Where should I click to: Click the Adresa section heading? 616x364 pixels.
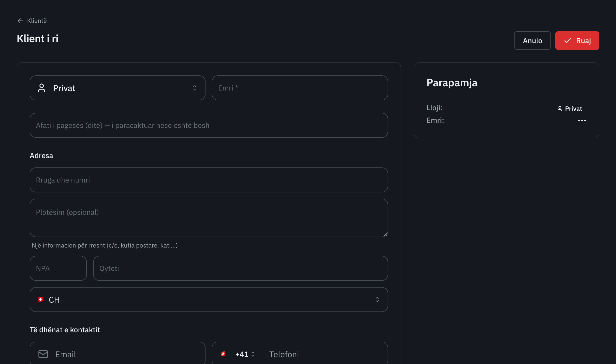pos(41,155)
